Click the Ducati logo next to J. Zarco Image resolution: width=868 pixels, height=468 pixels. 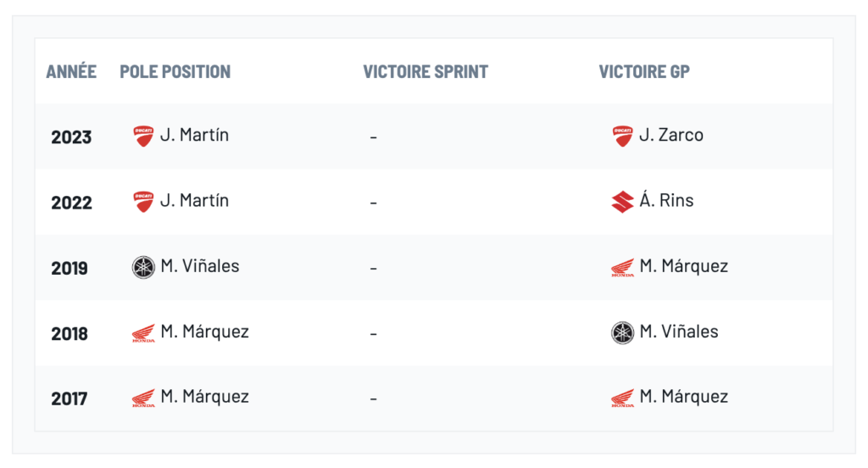[x=623, y=136]
